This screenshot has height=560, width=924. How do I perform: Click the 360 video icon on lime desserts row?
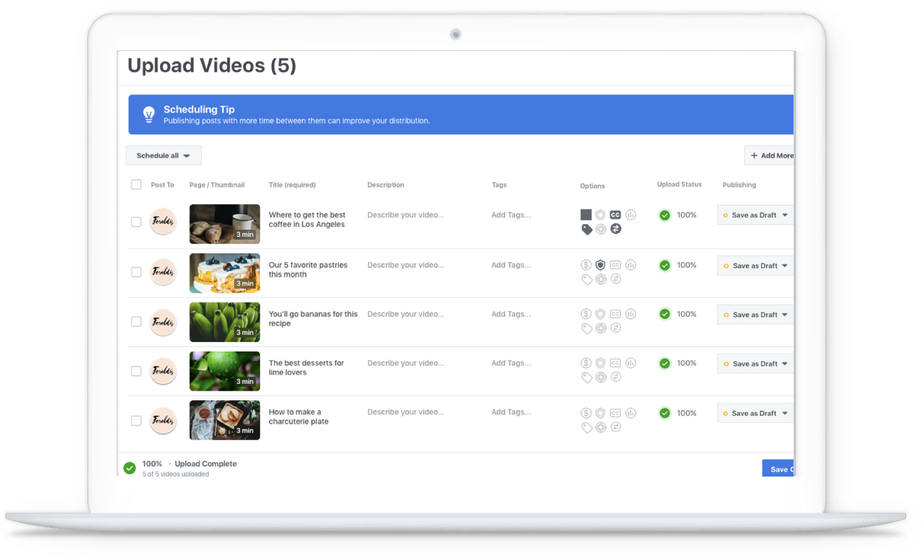pos(600,377)
